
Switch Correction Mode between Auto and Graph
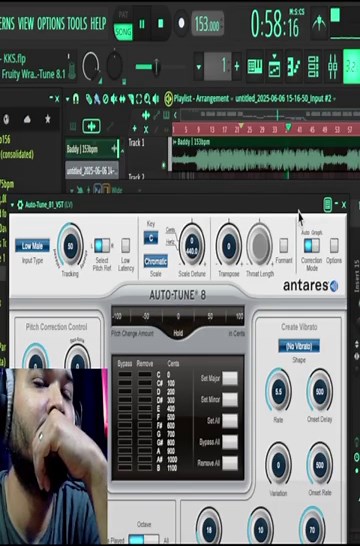[311, 245]
